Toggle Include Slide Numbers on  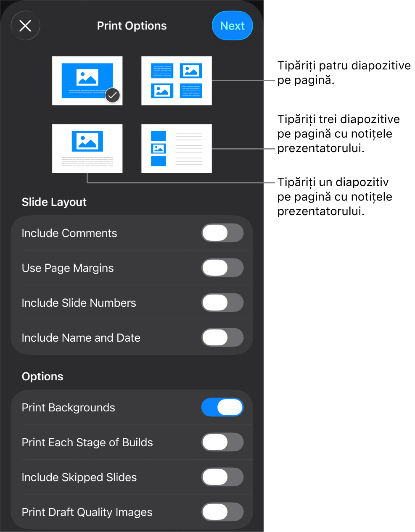222,303
